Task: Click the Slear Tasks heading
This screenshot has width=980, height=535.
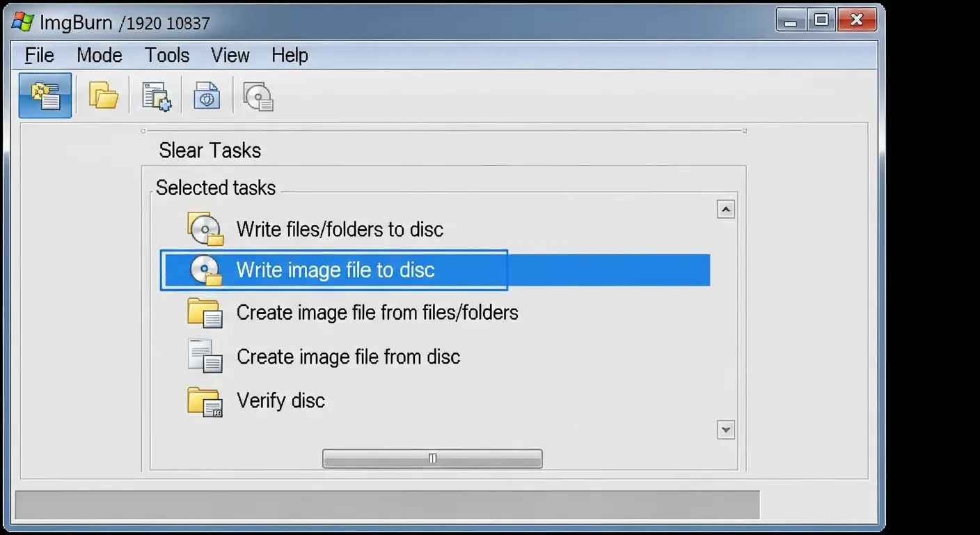Action: 210,150
